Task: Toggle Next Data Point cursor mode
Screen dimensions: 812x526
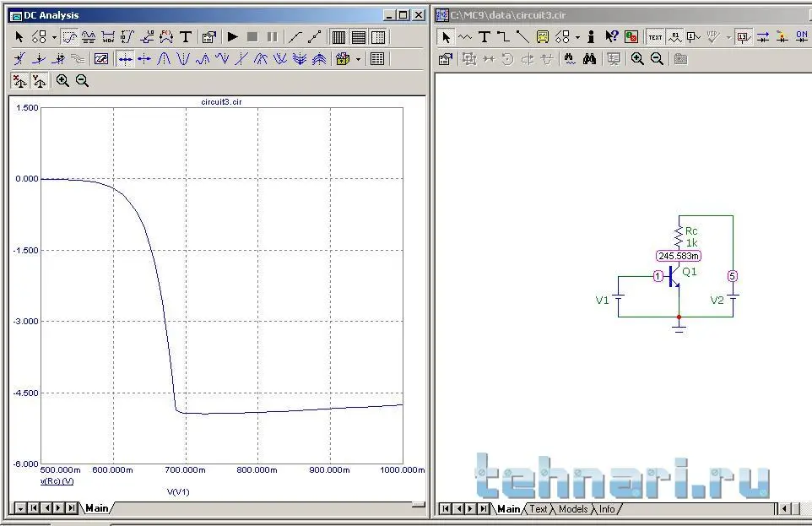Action: [125, 59]
